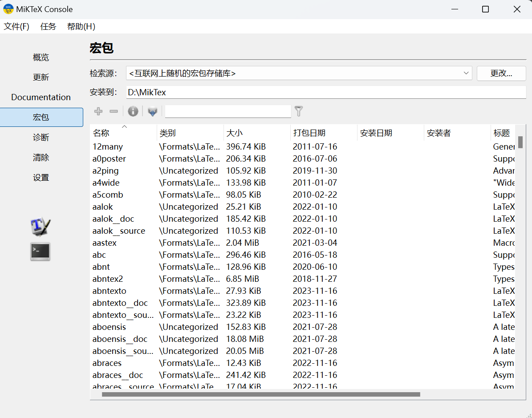The width and height of the screenshot is (532, 418).
Task: Select the abntexto package row
Action: [x=303, y=291]
